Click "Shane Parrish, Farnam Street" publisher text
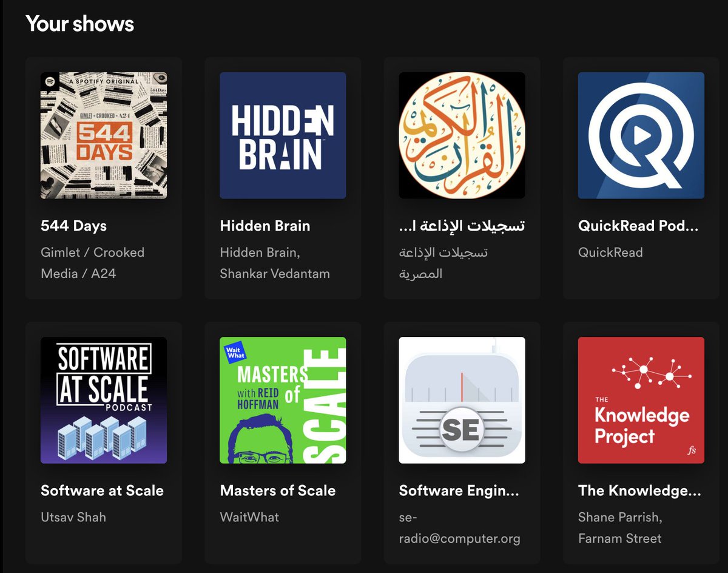Image resolution: width=728 pixels, height=573 pixels. 620,527
